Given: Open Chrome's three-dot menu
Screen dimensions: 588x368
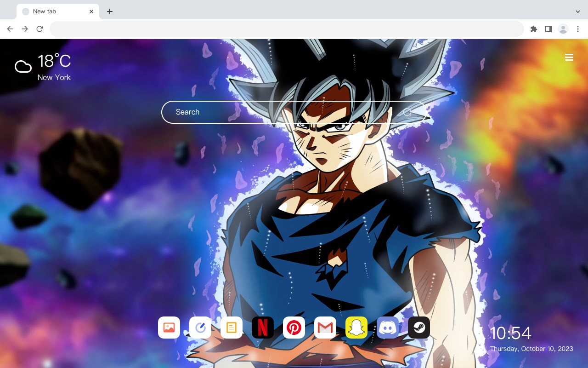Looking at the screenshot, I should 578,29.
